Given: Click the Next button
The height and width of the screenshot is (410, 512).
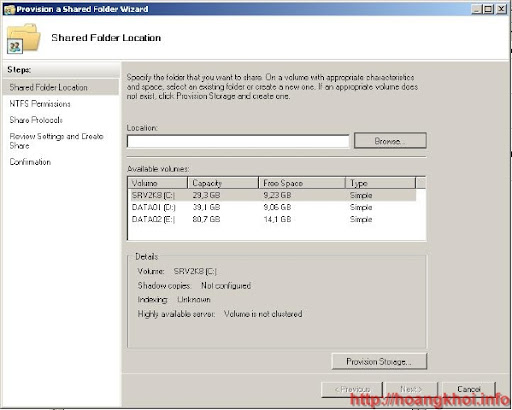Looking at the screenshot, I should [411, 389].
